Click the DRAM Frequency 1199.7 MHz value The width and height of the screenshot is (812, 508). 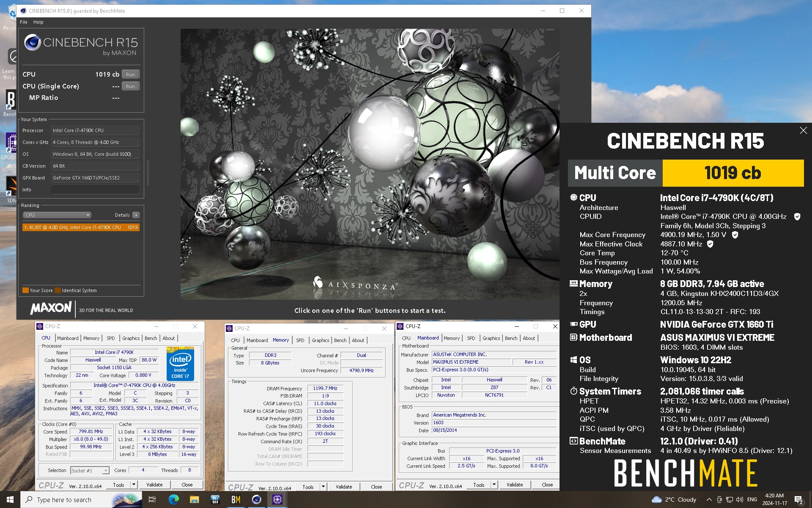325,388
